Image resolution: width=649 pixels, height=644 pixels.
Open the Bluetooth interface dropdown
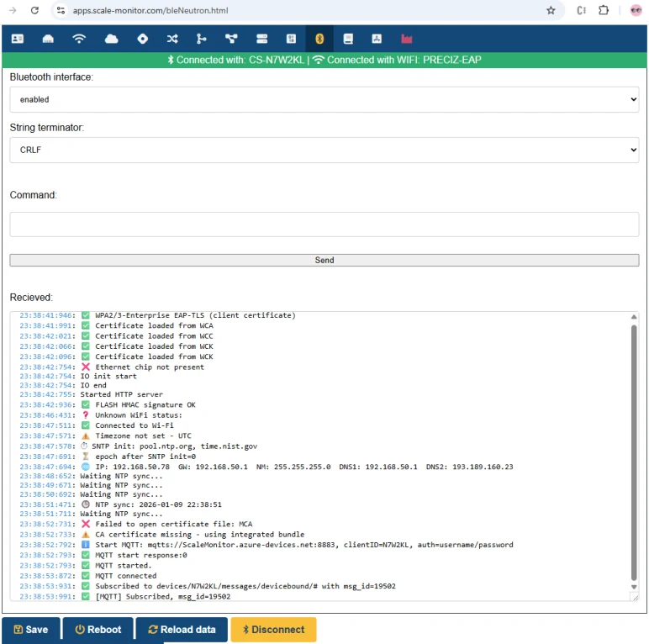click(x=324, y=99)
